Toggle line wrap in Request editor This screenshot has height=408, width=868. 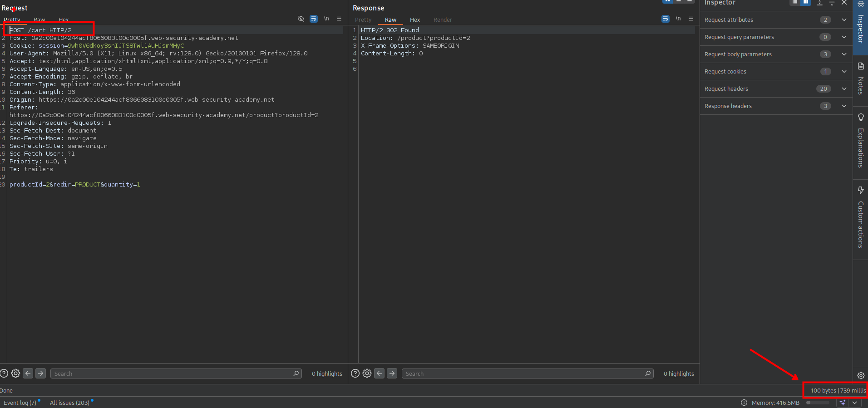click(314, 19)
